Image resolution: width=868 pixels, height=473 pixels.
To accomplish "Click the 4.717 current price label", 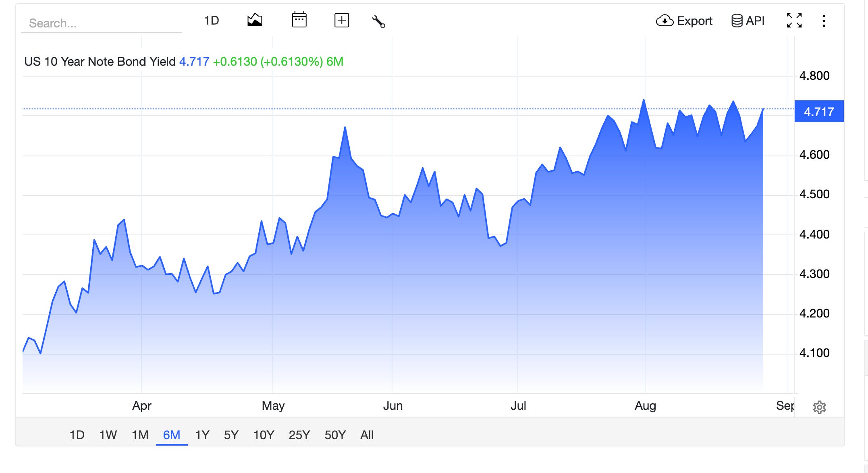I will pyautogui.click(x=819, y=111).
